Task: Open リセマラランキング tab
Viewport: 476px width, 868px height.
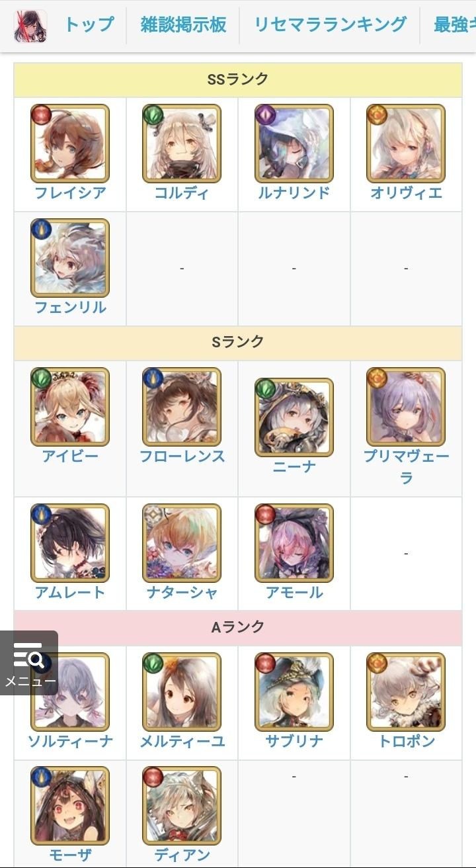Action: [x=331, y=25]
